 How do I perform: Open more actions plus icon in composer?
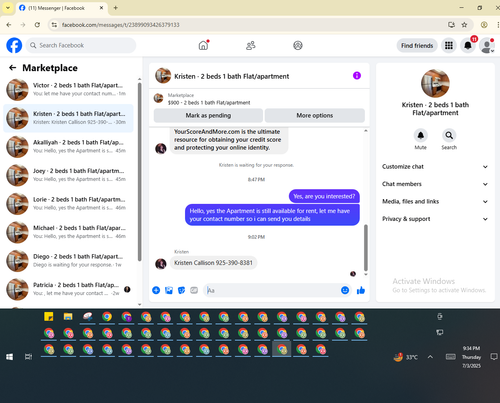point(156,290)
